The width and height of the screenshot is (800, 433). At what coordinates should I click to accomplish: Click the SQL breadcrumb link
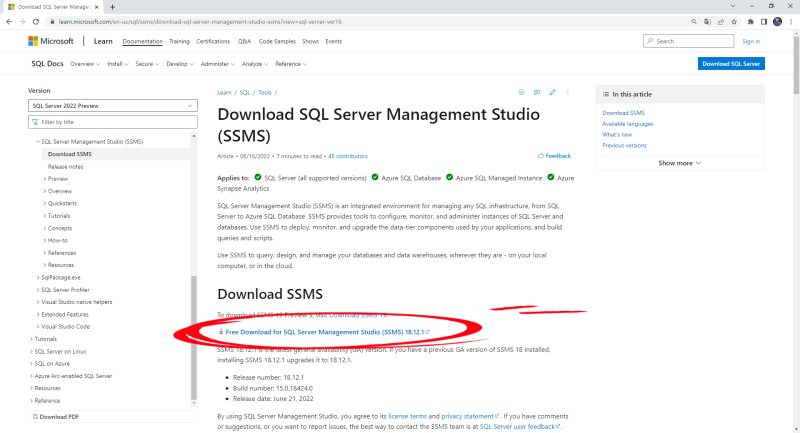(245, 92)
